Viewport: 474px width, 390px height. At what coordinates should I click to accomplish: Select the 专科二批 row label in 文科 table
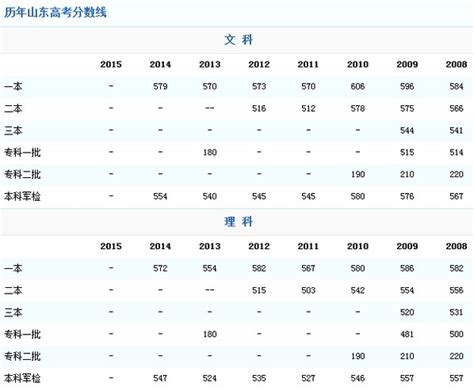click(x=22, y=174)
